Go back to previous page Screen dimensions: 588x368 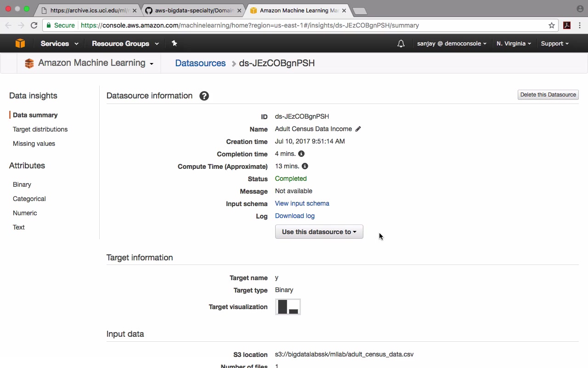8,25
